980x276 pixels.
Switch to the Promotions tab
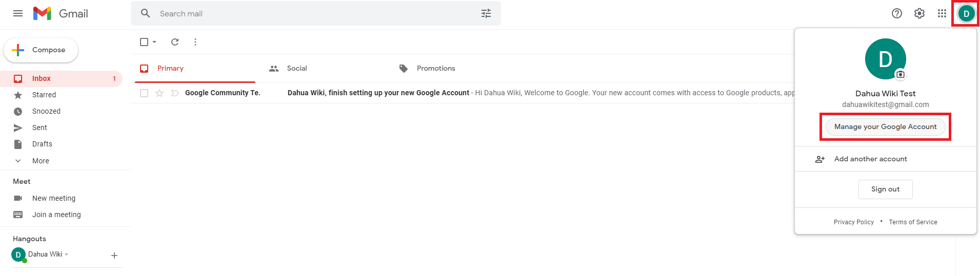coord(435,69)
